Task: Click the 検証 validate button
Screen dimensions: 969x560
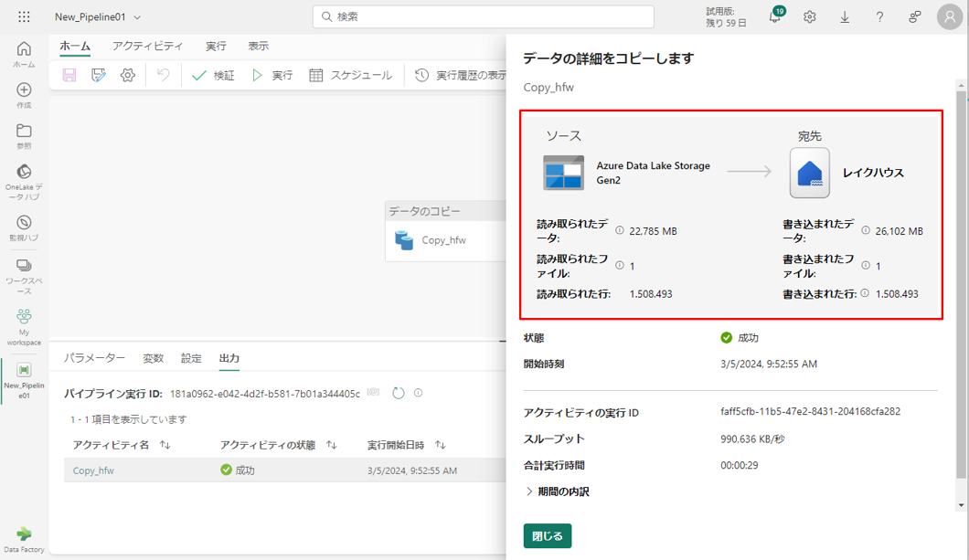Action: (213, 76)
